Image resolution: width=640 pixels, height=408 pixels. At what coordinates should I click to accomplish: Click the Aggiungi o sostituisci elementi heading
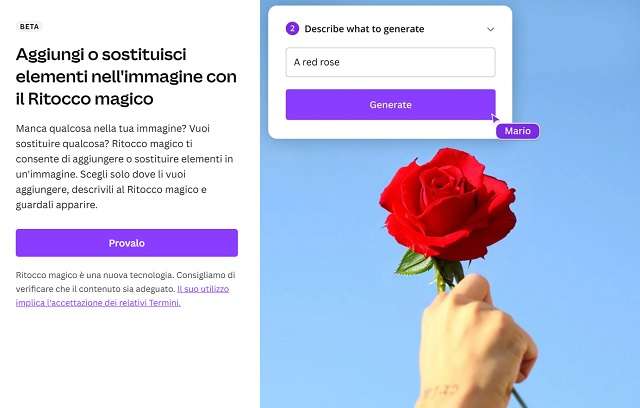point(126,76)
